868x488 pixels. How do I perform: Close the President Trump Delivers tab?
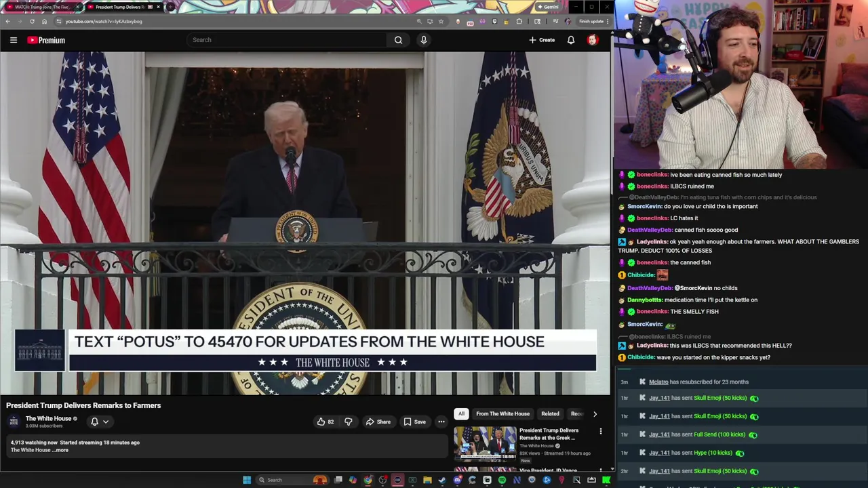(159, 7)
